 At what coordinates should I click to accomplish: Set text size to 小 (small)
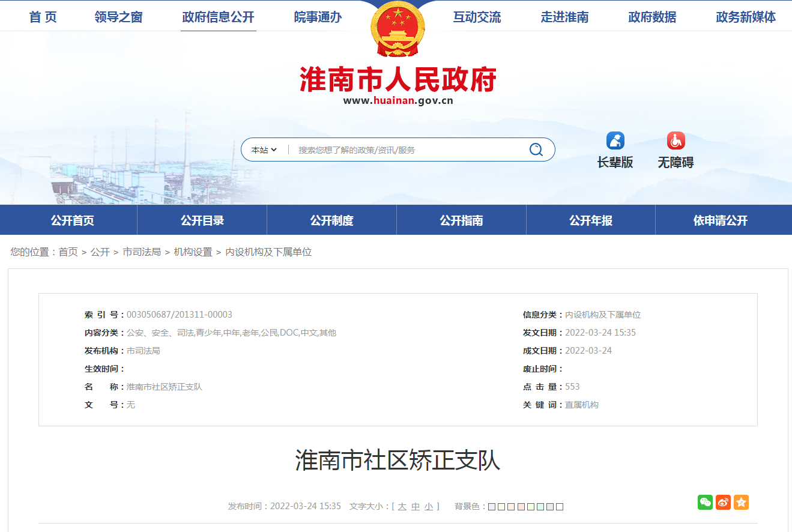point(429,506)
